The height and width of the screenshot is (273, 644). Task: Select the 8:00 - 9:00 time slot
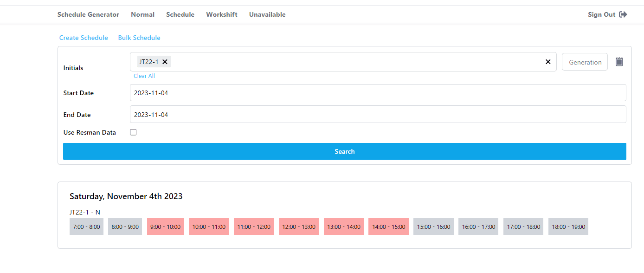pyautogui.click(x=125, y=227)
